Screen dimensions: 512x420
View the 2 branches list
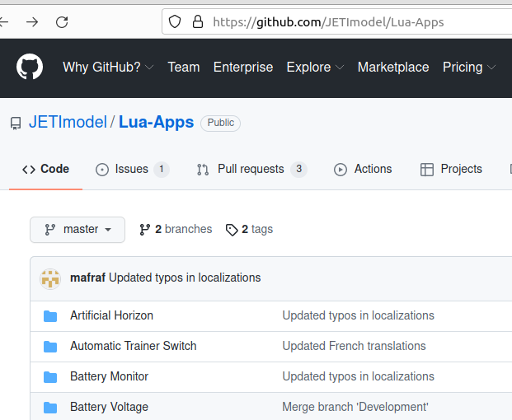click(x=176, y=230)
